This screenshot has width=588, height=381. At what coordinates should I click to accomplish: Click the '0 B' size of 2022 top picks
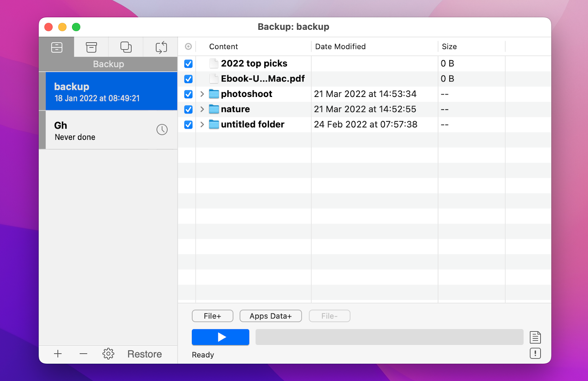coord(447,64)
